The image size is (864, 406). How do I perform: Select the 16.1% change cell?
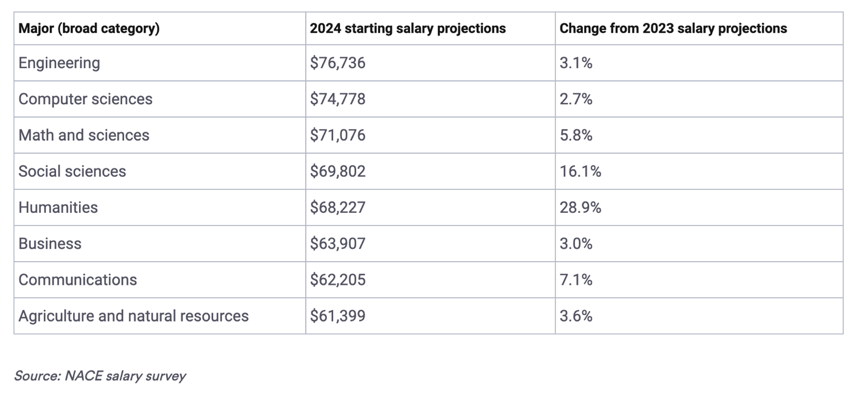click(580, 171)
